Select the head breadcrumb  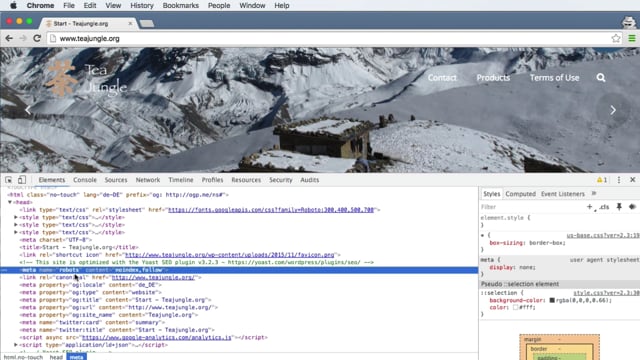tap(56, 357)
